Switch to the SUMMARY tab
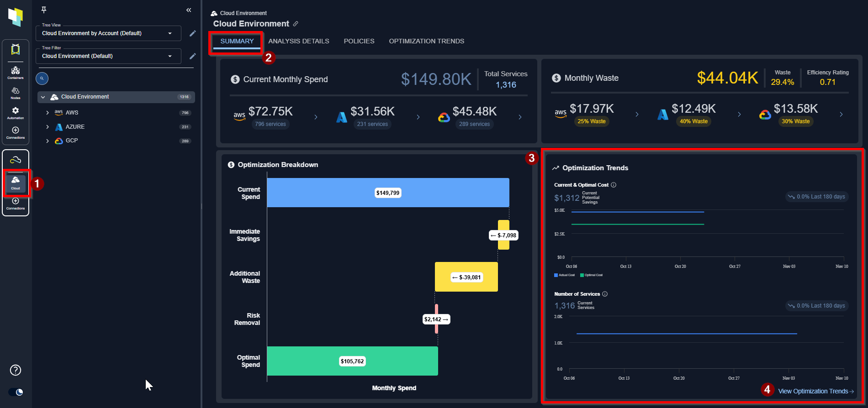Screen dimensions: 868x408 (x=237, y=41)
